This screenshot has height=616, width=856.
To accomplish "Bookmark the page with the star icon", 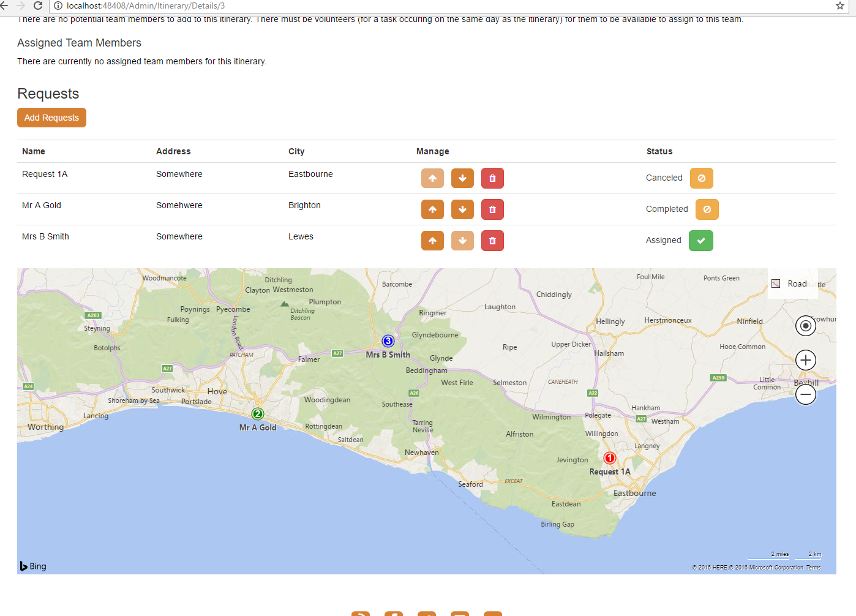I will [839, 6].
